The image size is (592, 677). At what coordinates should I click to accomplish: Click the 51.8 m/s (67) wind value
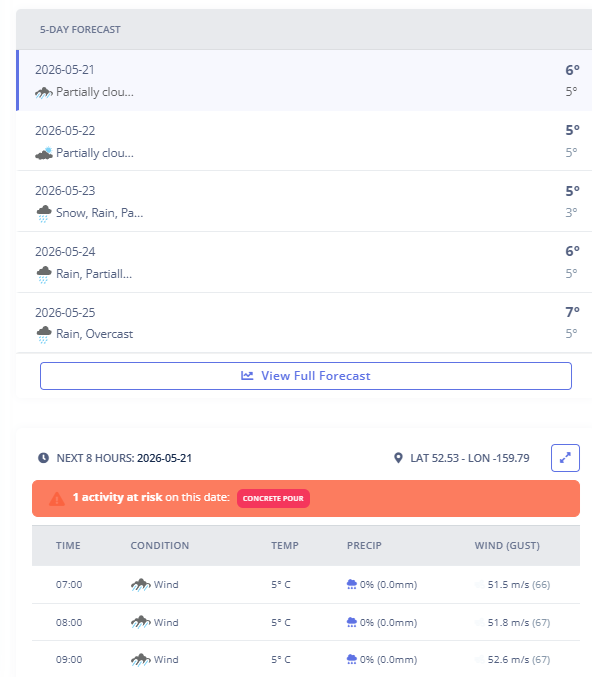[x=519, y=623]
